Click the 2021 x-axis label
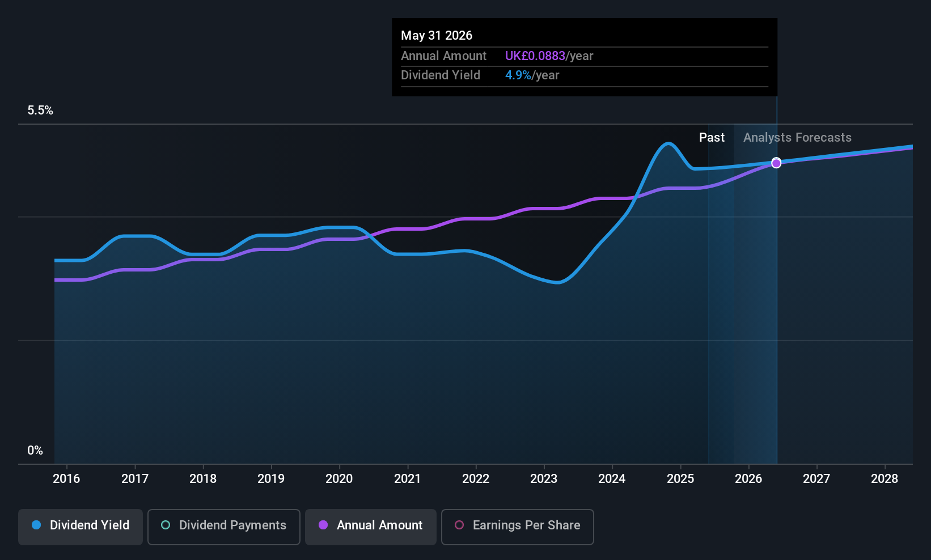Image resolution: width=931 pixels, height=560 pixels. click(408, 478)
